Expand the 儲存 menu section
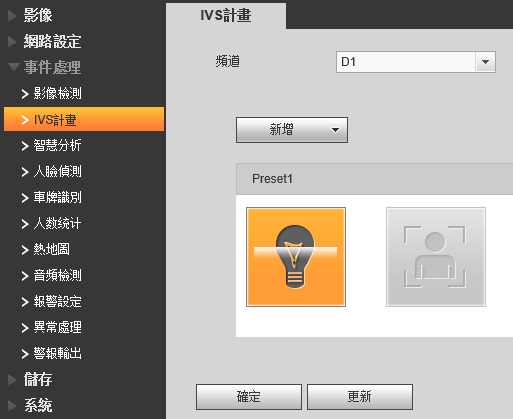 pos(30,379)
